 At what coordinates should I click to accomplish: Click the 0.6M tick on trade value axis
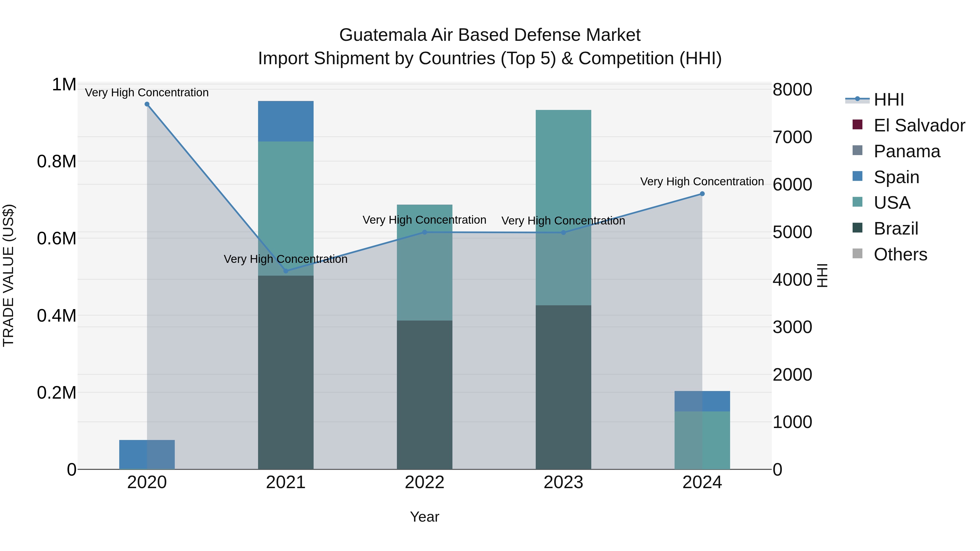(x=57, y=238)
